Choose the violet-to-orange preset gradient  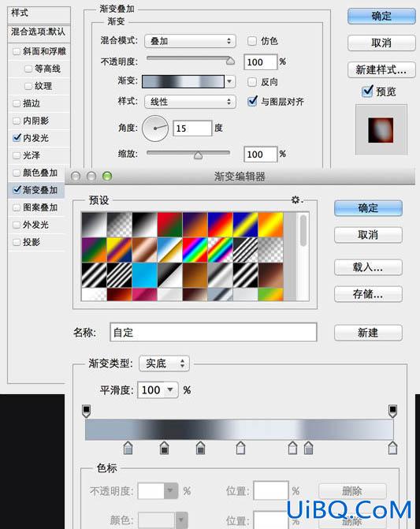[x=195, y=225]
